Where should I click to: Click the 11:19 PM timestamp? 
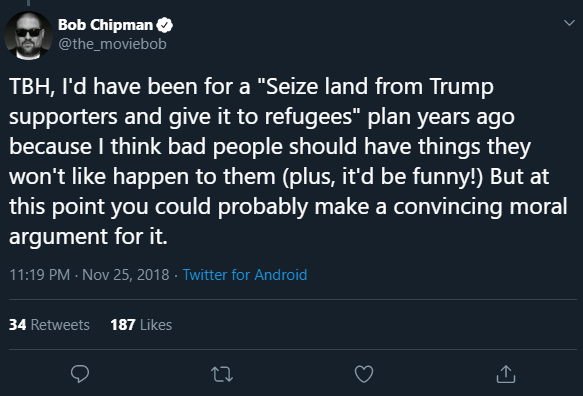39,275
